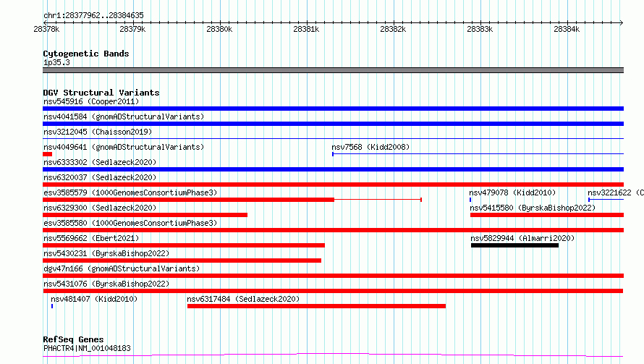Viewport: 644px width, 364px height.
Task: Open the nsv479078 (Kidd2010) variant label
Action: [x=512, y=192]
